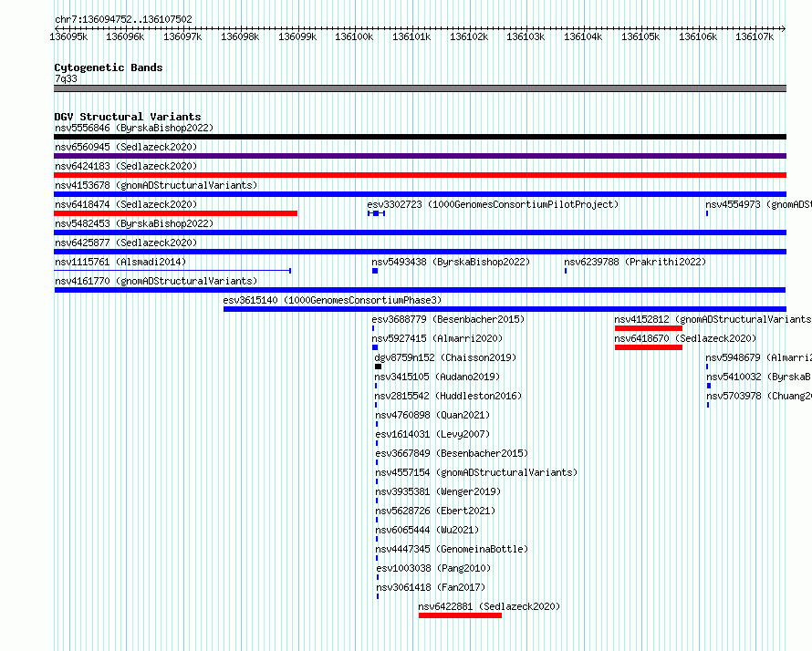Click the 136095k ruler tick label

(68, 36)
